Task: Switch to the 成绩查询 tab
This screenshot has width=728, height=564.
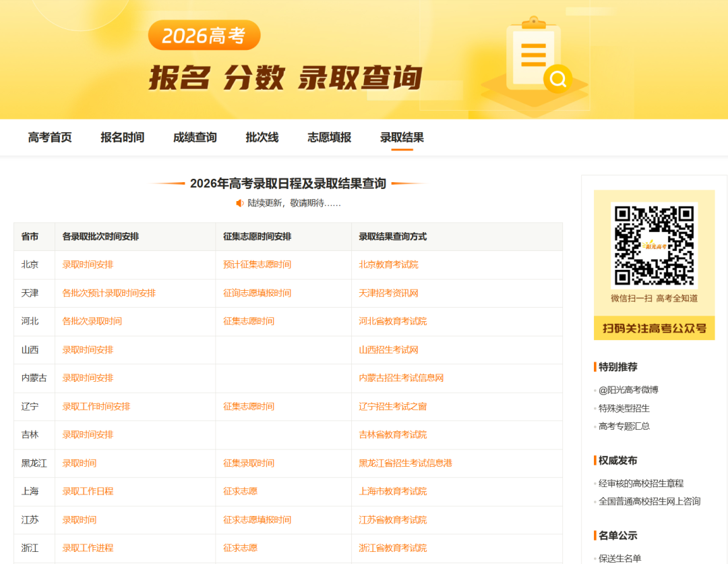Action: click(195, 138)
